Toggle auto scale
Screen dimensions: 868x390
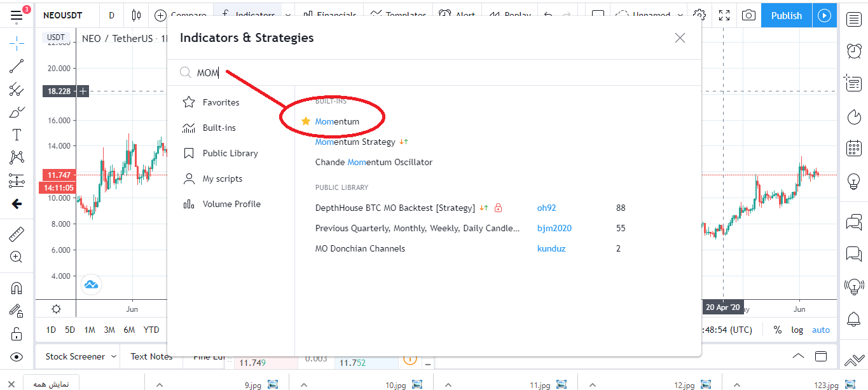pos(821,330)
